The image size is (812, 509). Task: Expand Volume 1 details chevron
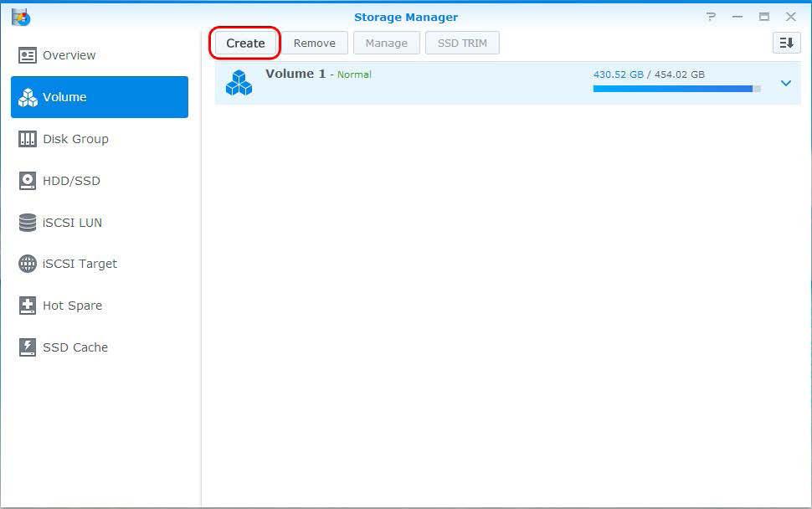(785, 84)
